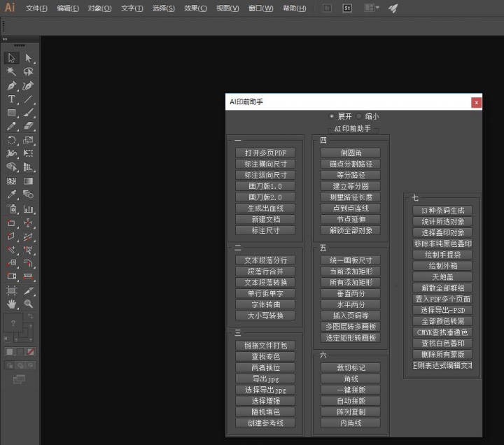
Task: Click the 一键拼版 button
Action: click(351, 390)
